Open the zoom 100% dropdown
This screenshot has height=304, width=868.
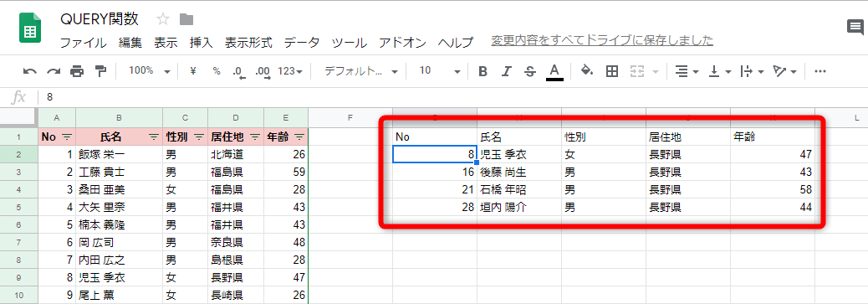[x=149, y=71]
